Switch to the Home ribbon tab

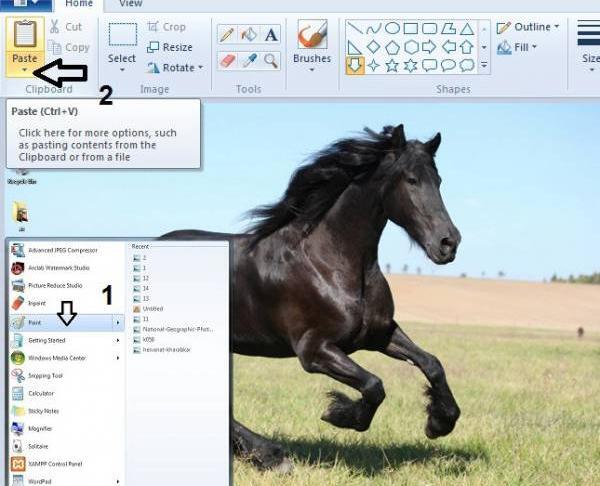79,4
